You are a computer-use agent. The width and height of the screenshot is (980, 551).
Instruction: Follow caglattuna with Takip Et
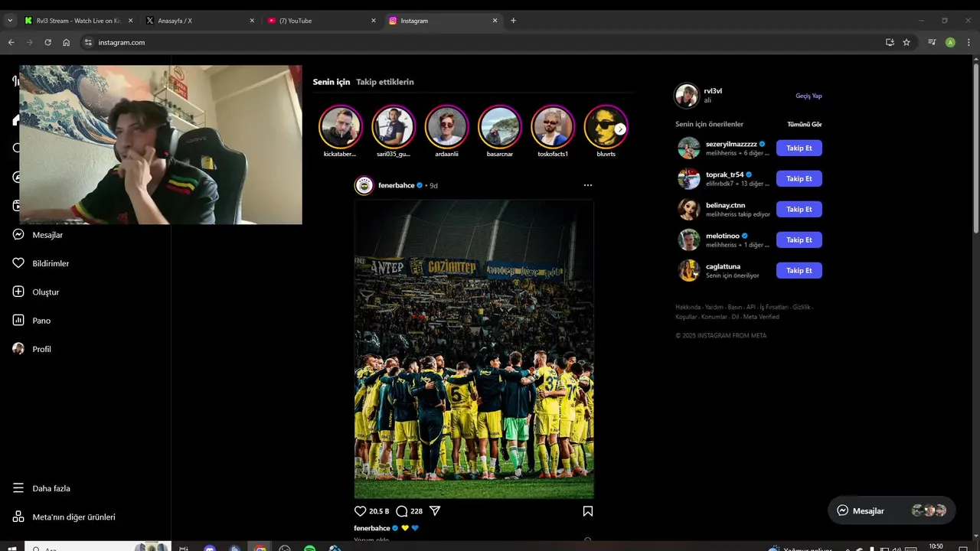click(799, 270)
